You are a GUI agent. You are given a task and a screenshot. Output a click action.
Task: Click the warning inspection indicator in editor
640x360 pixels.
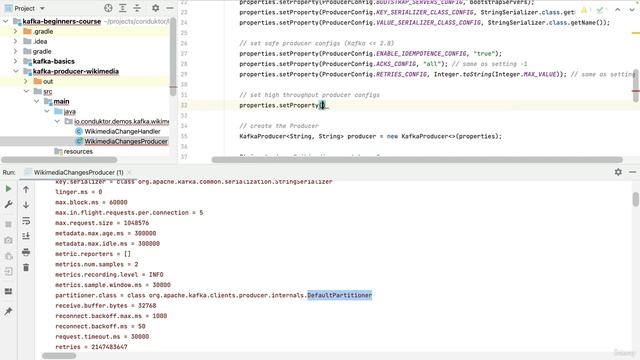coord(584,10)
